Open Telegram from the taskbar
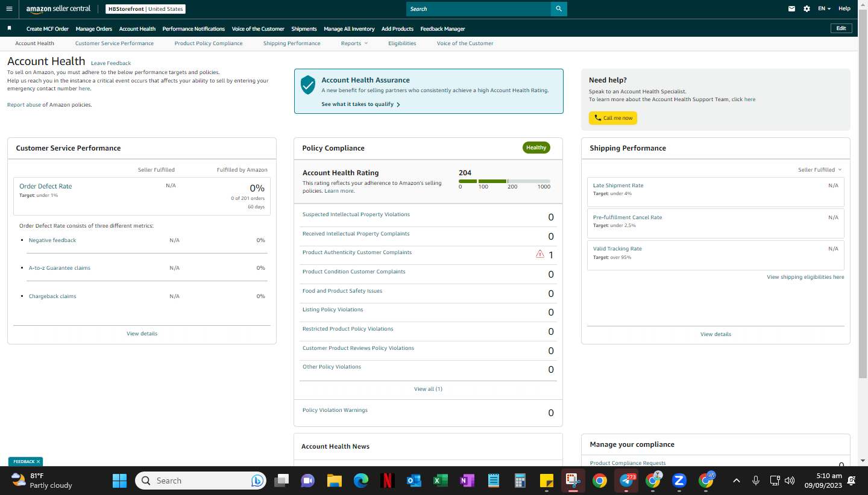The height and width of the screenshot is (495, 868). (x=626, y=481)
